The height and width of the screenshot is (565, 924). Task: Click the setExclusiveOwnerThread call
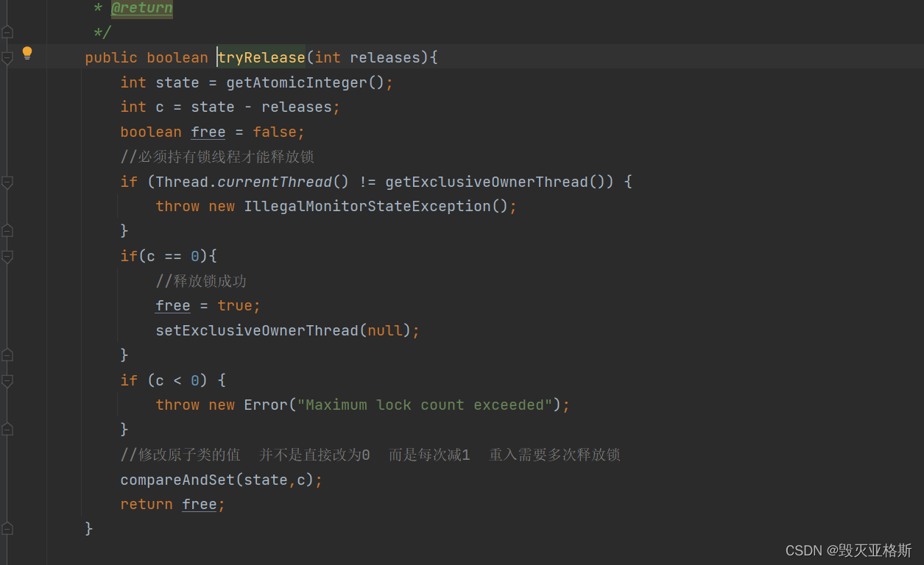pos(257,330)
